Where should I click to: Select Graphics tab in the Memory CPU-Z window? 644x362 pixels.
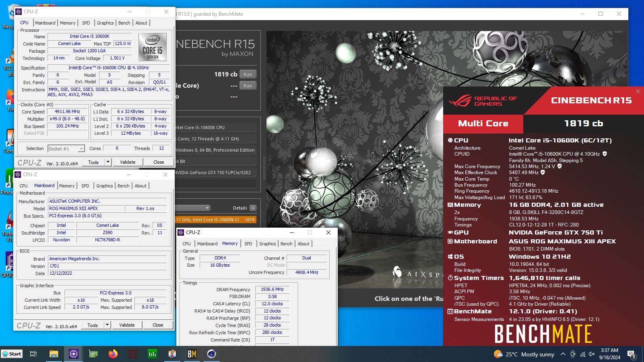pyautogui.click(x=268, y=244)
